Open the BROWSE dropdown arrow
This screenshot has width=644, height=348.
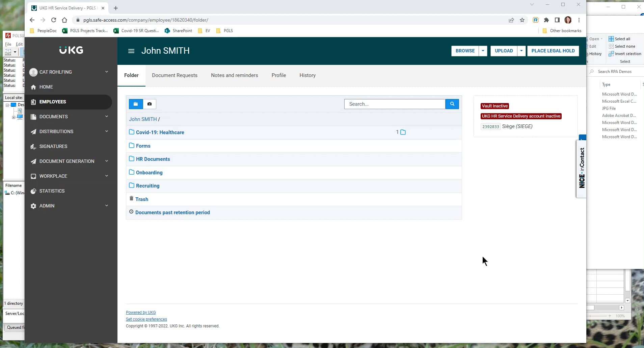483,51
